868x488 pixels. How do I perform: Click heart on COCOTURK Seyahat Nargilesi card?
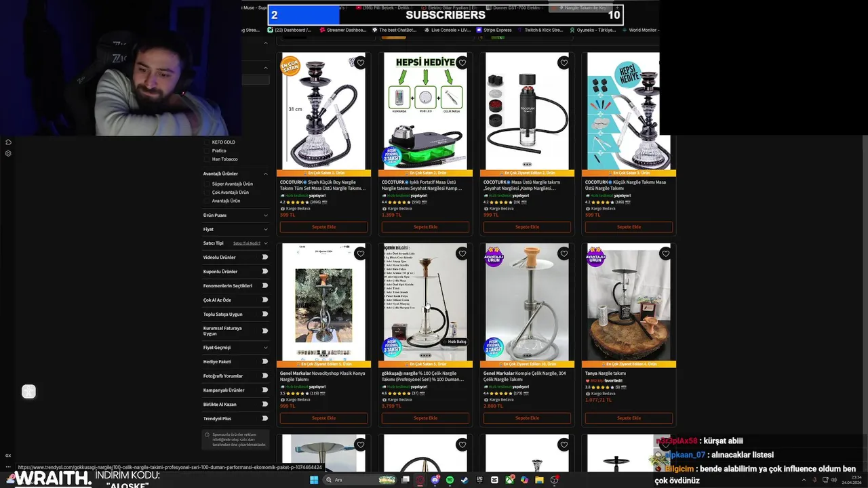564,63
